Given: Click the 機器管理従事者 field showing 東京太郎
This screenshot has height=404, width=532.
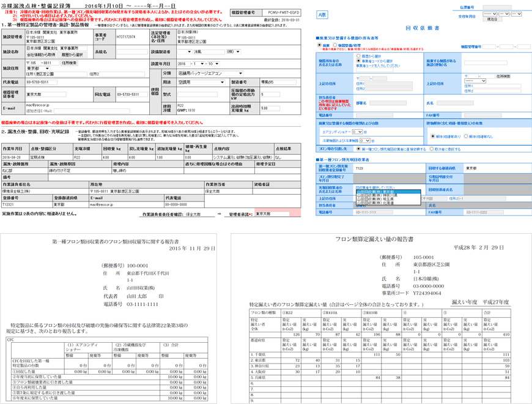Looking at the screenshot, I should (x=46, y=94).
